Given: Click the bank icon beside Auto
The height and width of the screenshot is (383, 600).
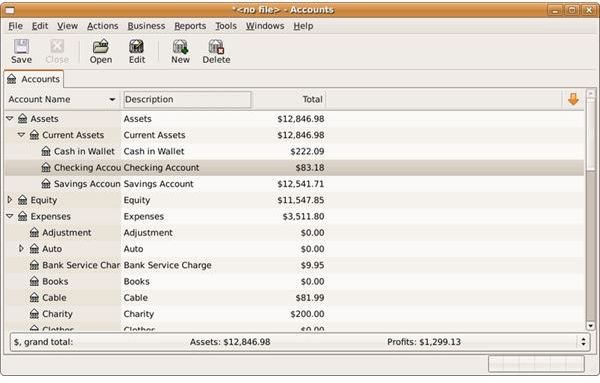Looking at the screenshot, I should click(34, 249).
